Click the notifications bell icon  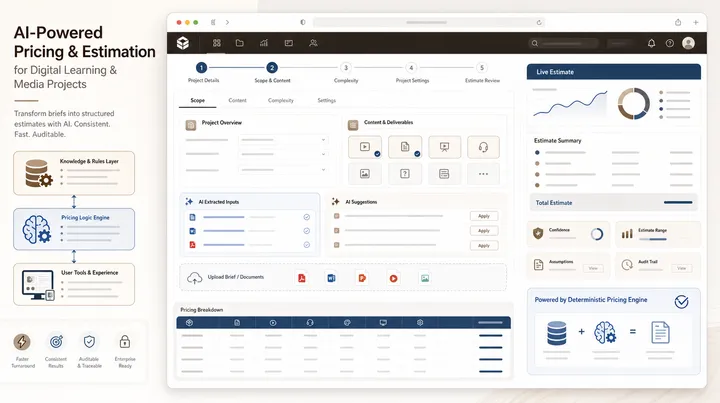(x=651, y=43)
